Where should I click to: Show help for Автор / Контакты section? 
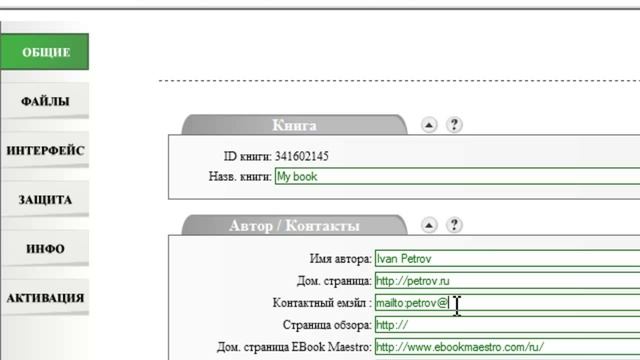point(454,225)
